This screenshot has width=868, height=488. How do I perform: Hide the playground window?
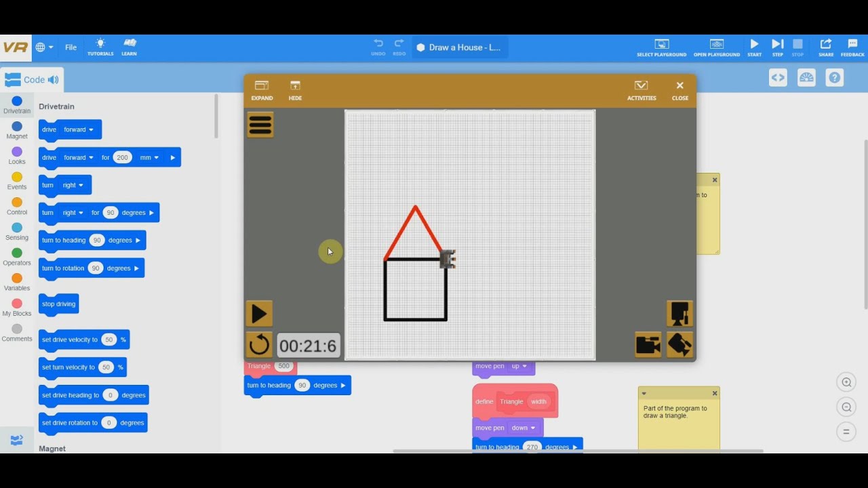295,90
